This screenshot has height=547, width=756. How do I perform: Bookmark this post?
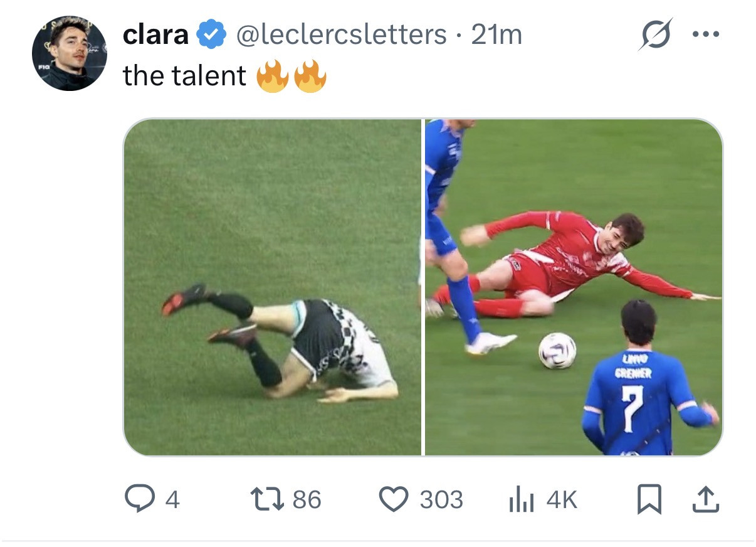(649, 499)
